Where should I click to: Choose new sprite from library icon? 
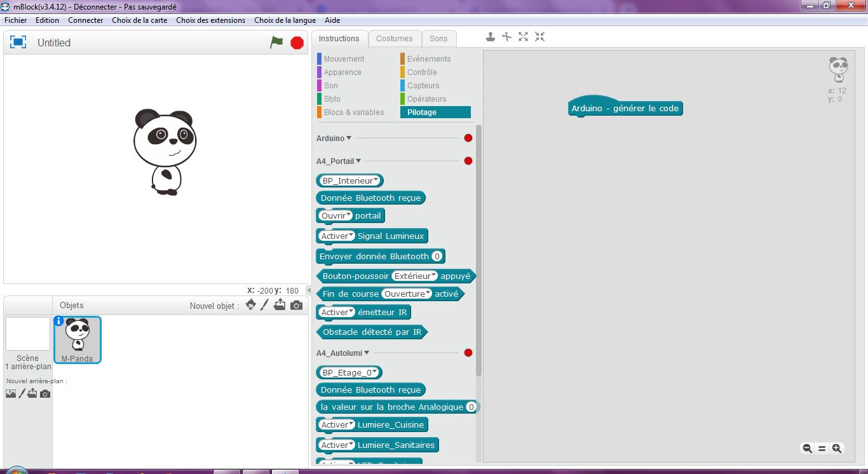(251, 305)
